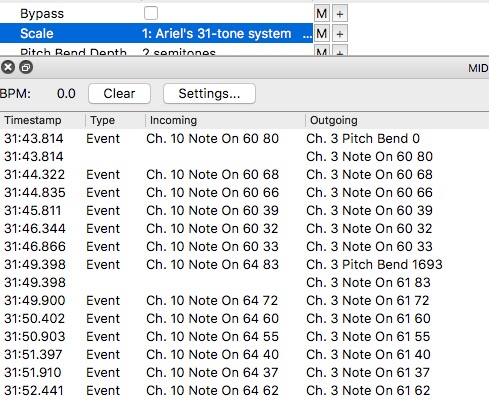Click the M button in Scale row
The image size is (489, 419).
(x=322, y=33)
